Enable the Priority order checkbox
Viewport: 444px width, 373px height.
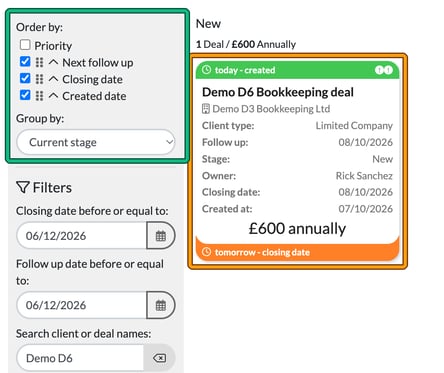25,45
